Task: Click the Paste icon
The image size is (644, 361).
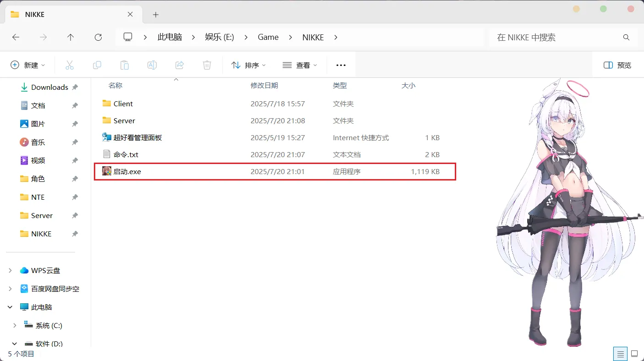Action: [x=125, y=65]
